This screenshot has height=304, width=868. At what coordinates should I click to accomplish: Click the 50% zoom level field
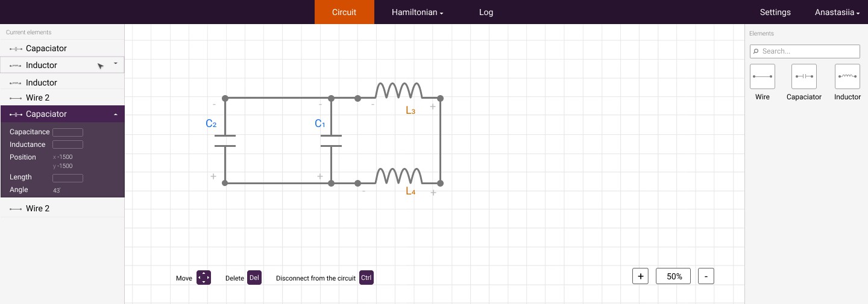[673, 276]
